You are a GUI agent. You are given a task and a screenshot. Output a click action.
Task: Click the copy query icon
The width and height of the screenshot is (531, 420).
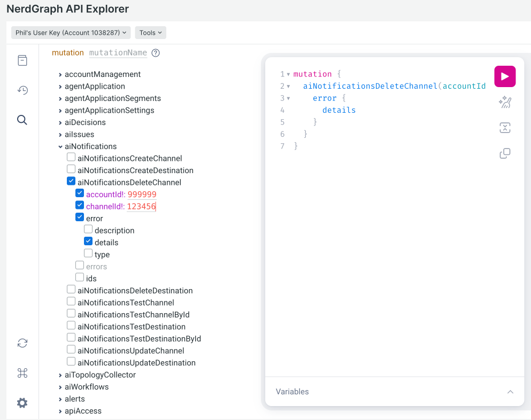[505, 153]
